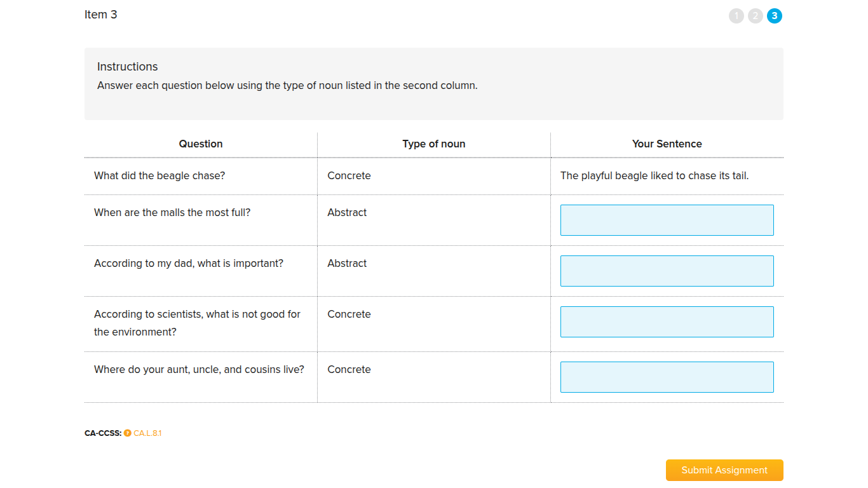Click the Concrete label in the beagle row
868x488 pixels.
349,175
